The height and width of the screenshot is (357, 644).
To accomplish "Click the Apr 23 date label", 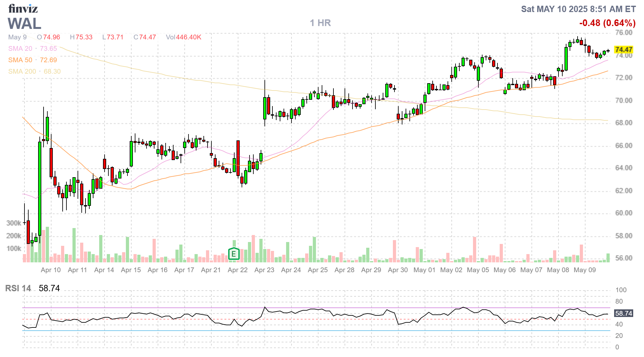I will point(264,270).
